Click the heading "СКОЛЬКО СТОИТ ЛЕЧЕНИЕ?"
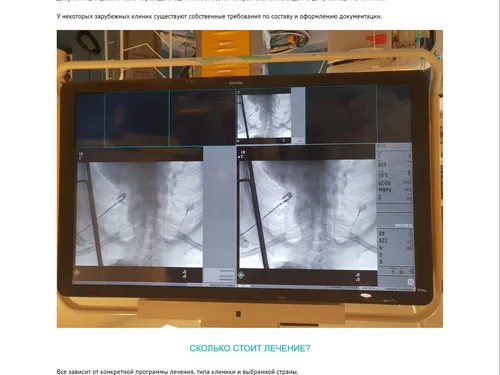 click(x=250, y=348)
